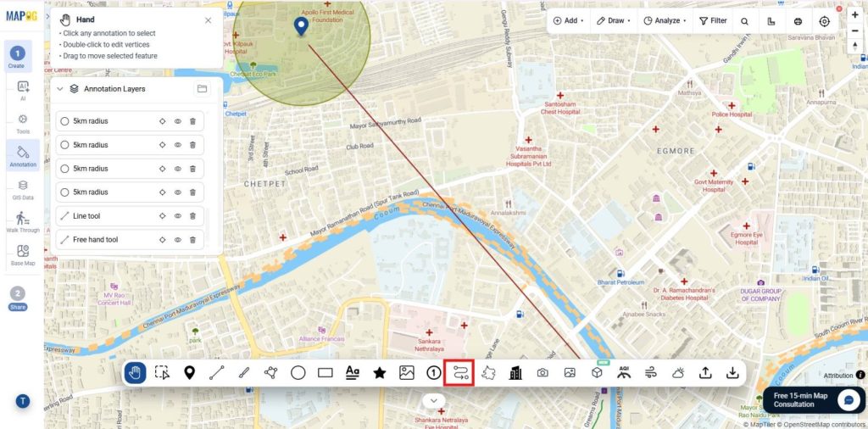Viewport: 868px width, 429px height.
Task: Select the Line tool layer row
Action: 130,216
